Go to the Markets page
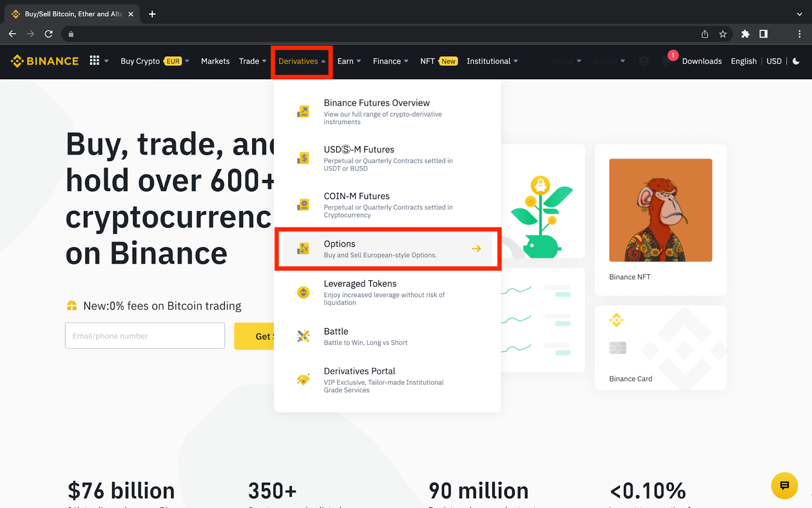812x508 pixels. [x=215, y=61]
